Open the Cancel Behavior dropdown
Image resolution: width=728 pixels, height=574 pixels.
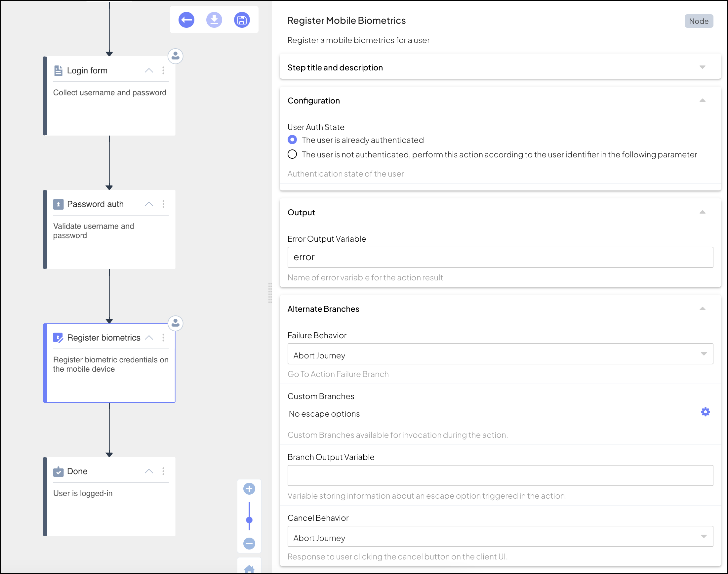[x=500, y=537]
